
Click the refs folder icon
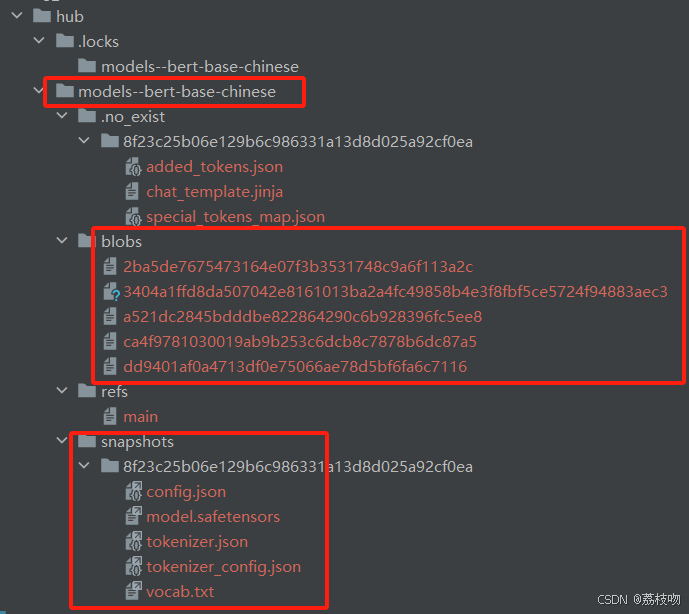click(87, 391)
